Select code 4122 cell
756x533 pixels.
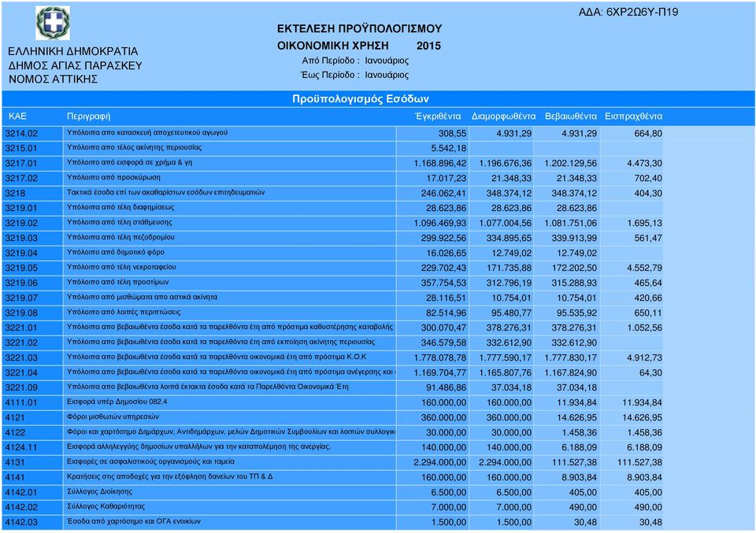(33, 432)
